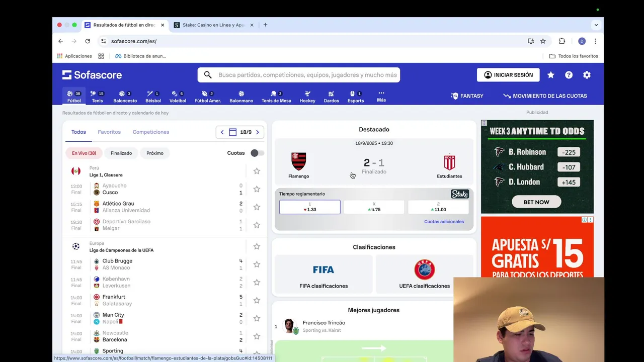The height and width of the screenshot is (362, 644).
Task: Click the Stake sponsor logo
Action: (x=460, y=194)
